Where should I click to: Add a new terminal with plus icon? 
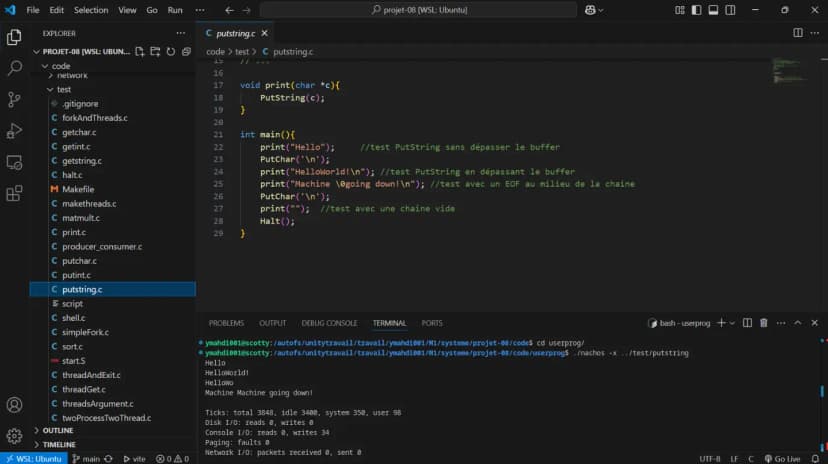tap(721, 323)
